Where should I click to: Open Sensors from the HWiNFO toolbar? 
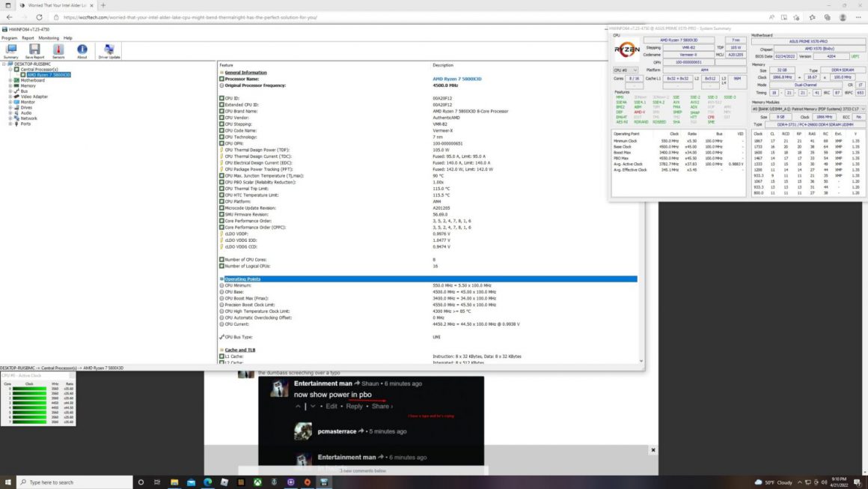(x=58, y=48)
